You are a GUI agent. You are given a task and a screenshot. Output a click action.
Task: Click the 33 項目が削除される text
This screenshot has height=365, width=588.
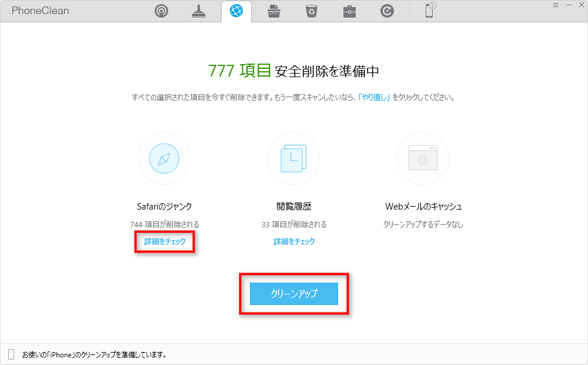click(294, 224)
